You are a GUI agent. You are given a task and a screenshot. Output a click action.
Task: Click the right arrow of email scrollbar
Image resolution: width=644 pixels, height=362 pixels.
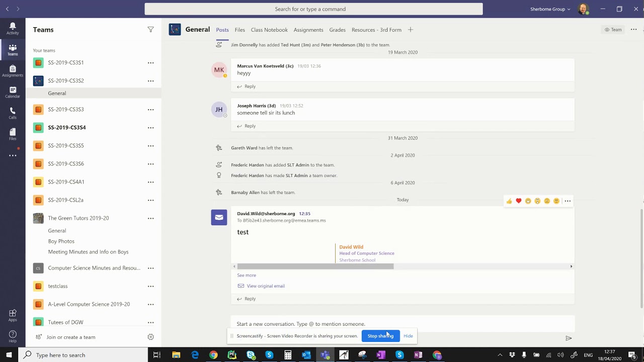tap(571, 266)
